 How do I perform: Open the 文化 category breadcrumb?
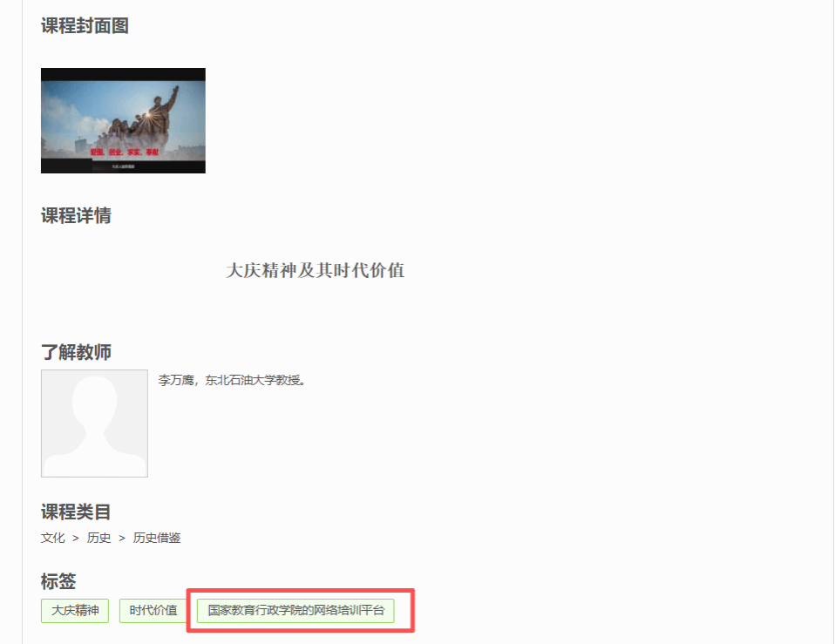click(53, 538)
